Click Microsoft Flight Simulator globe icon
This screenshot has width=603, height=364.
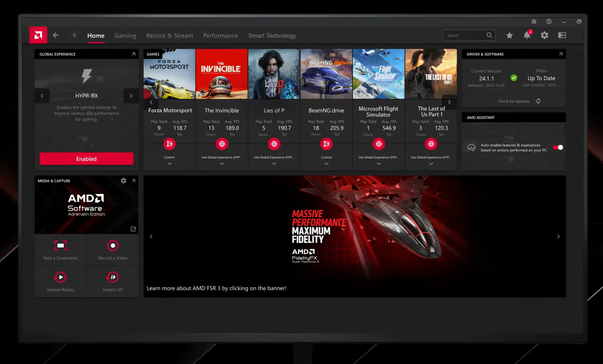(379, 144)
